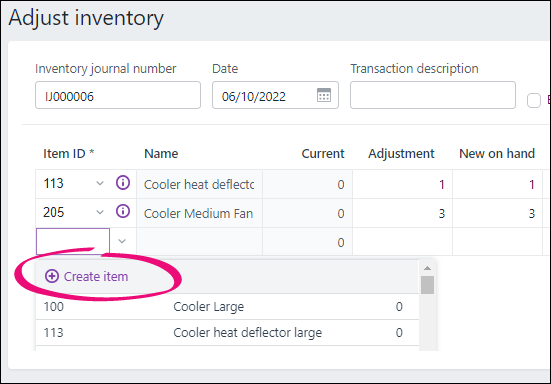Focus the empty Item ID search box

click(x=73, y=241)
